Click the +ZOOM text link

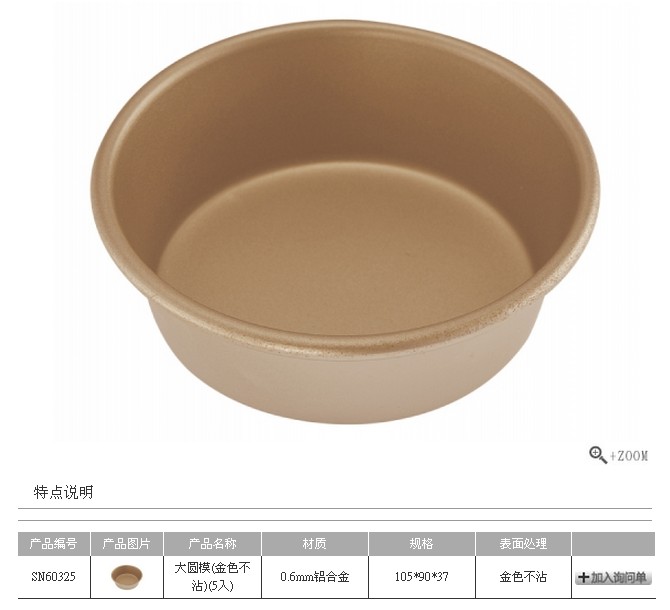pyautogui.click(x=629, y=456)
